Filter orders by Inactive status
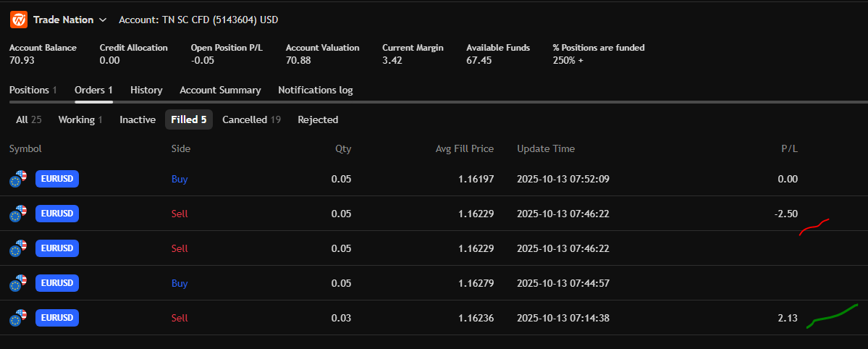The width and height of the screenshot is (868, 349). pyautogui.click(x=138, y=119)
